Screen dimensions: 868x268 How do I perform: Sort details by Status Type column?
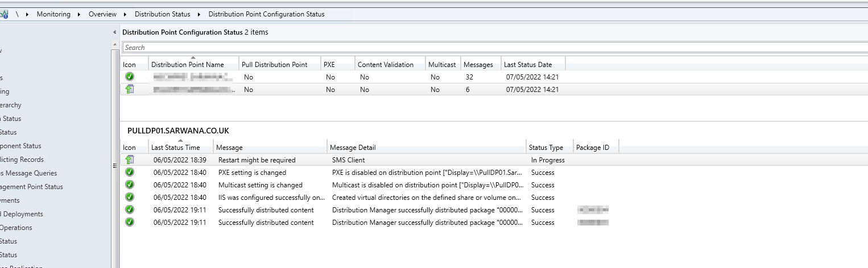tap(549, 147)
